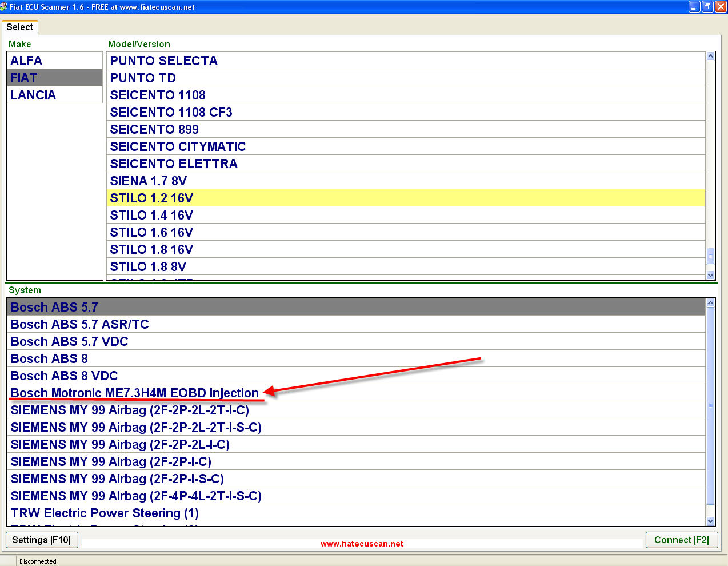Select SEICENTO ELETTRA in model list
Image resolution: width=728 pixels, height=566 pixels.
pos(174,164)
